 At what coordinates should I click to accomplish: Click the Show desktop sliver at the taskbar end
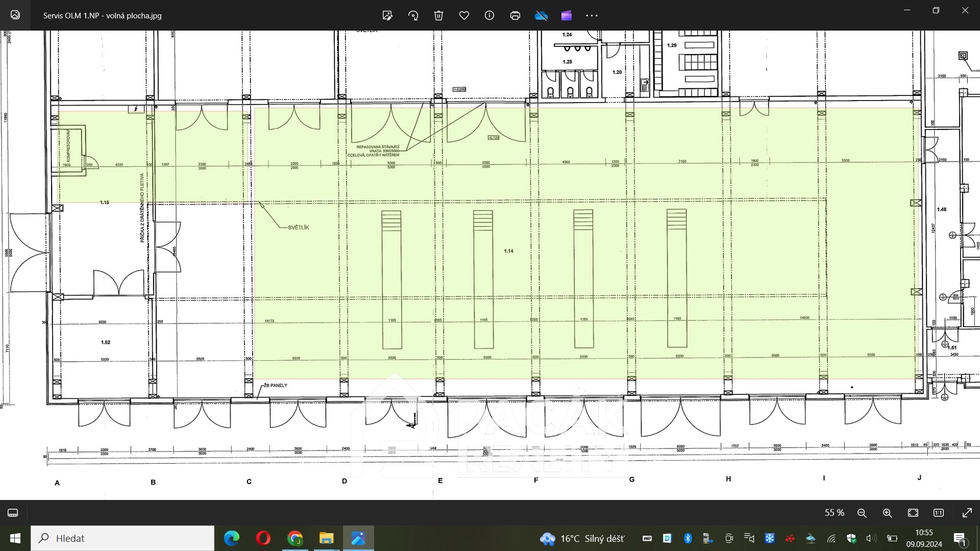[978, 538]
